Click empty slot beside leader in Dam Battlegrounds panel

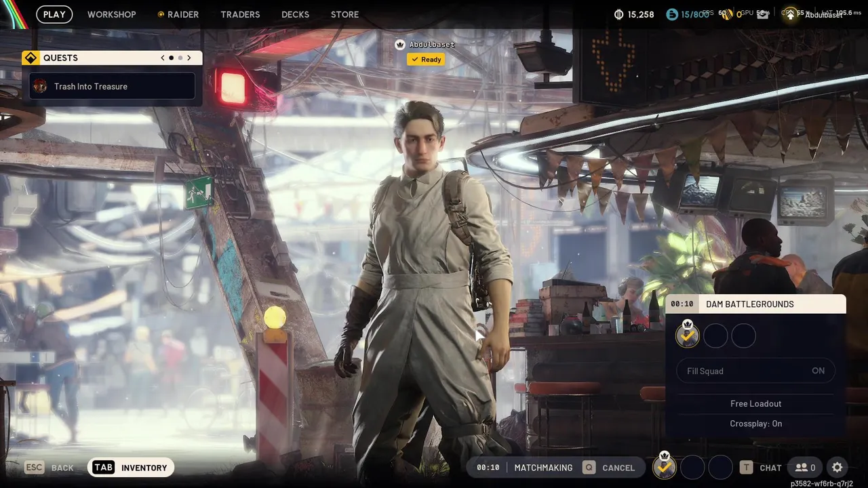coord(715,335)
